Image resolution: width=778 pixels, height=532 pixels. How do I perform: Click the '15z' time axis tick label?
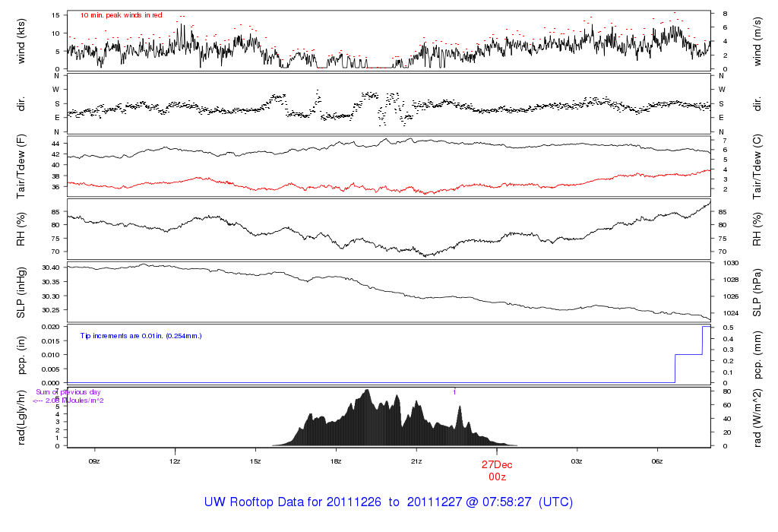(x=255, y=461)
